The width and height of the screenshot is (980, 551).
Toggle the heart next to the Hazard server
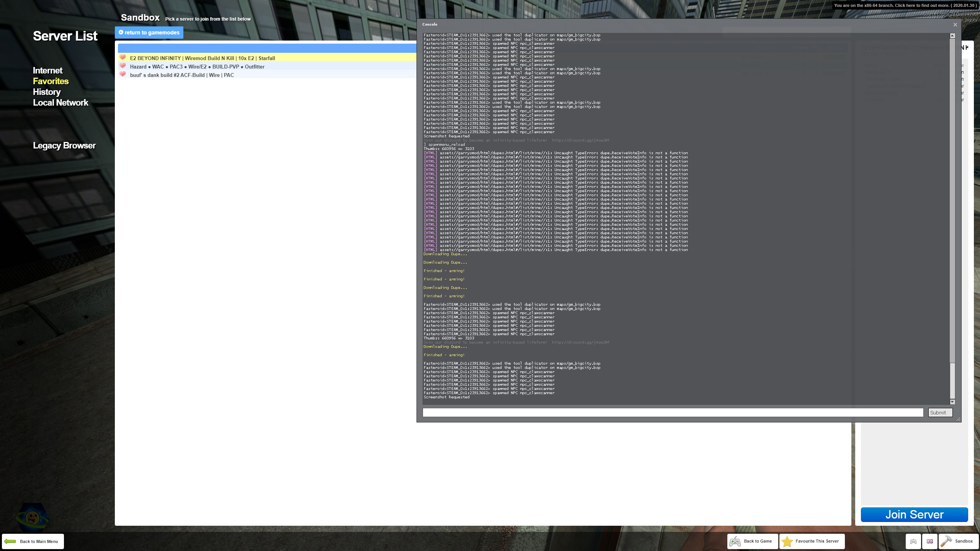[x=122, y=66]
